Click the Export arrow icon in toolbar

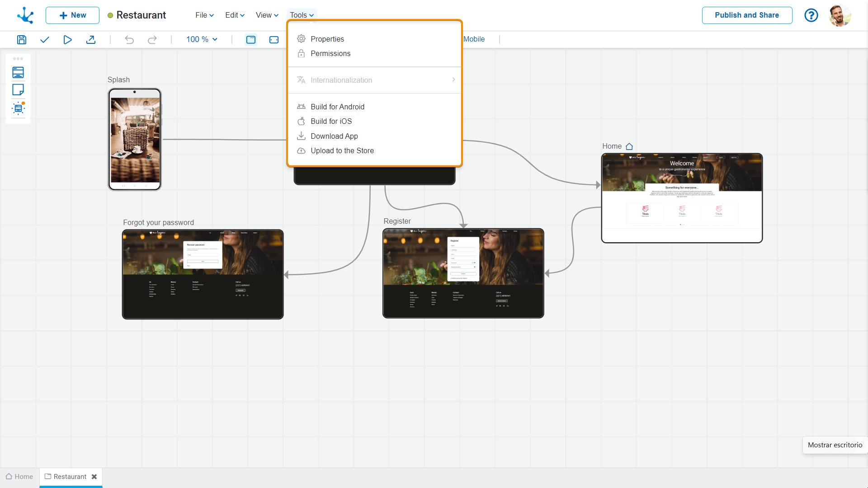click(x=91, y=40)
